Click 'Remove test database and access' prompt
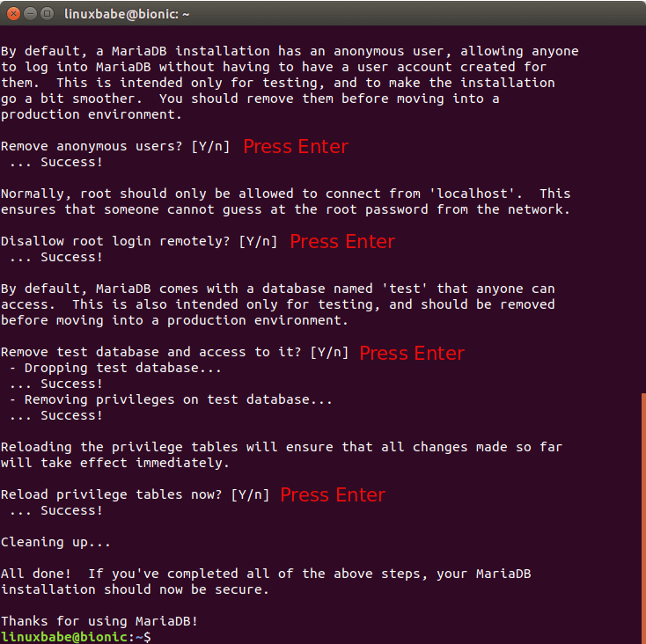Viewport: 646px width, 644px height. pos(174,352)
